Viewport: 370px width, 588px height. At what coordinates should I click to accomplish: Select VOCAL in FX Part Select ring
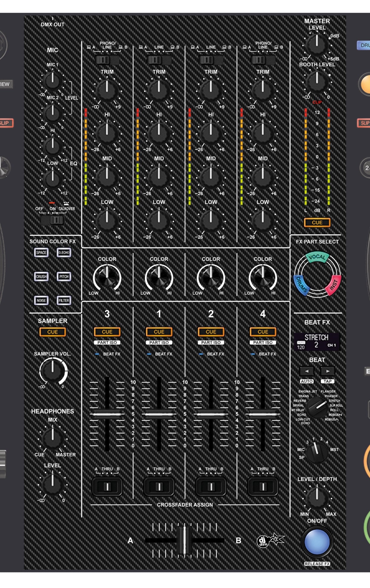pyautogui.click(x=317, y=257)
